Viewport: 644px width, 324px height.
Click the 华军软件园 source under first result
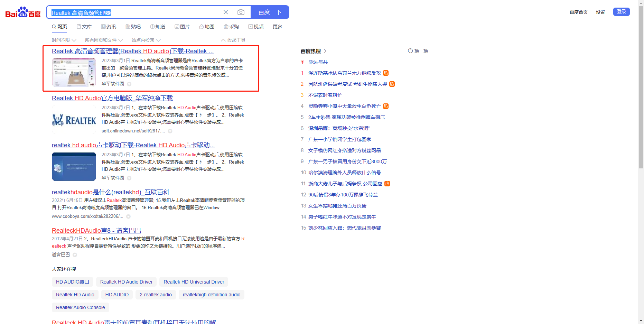(x=113, y=84)
